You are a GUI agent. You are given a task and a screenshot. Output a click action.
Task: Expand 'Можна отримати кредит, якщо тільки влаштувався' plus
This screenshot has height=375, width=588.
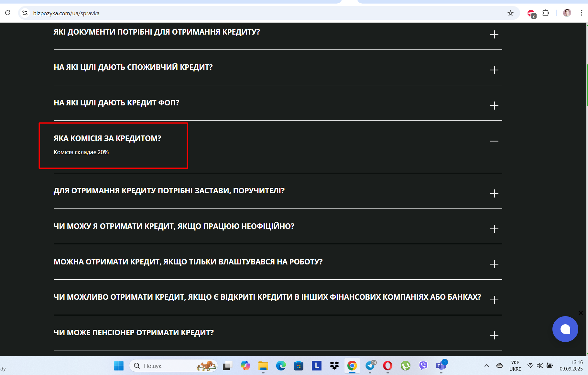(x=494, y=264)
